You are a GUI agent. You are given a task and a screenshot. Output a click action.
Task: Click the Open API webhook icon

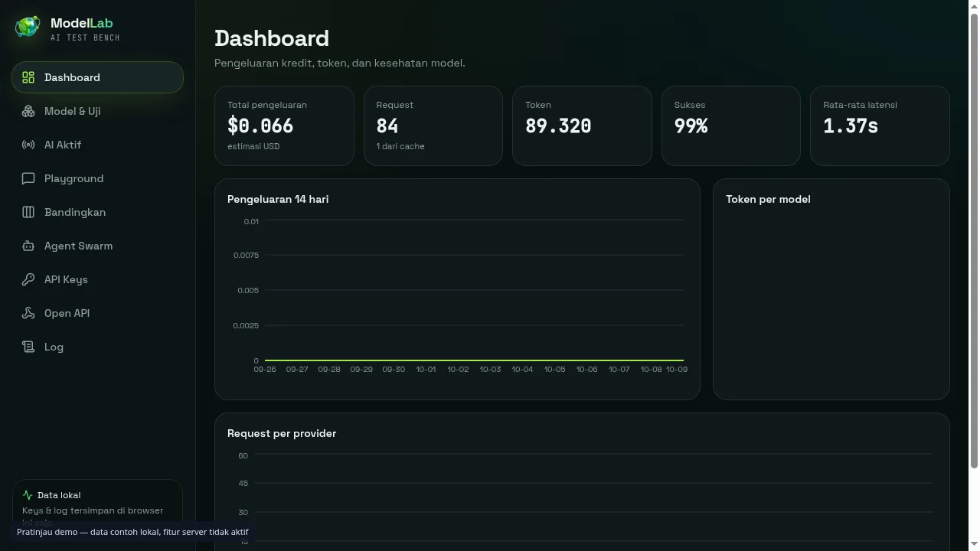(x=28, y=313)
